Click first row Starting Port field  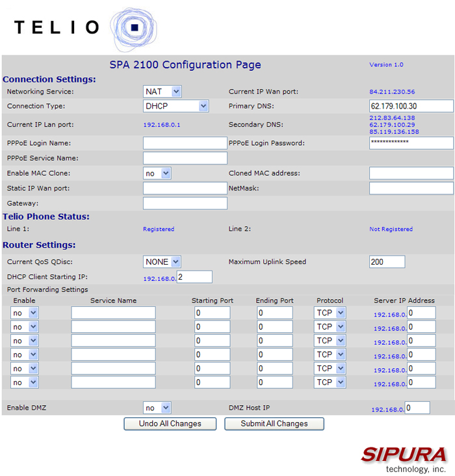213,313
